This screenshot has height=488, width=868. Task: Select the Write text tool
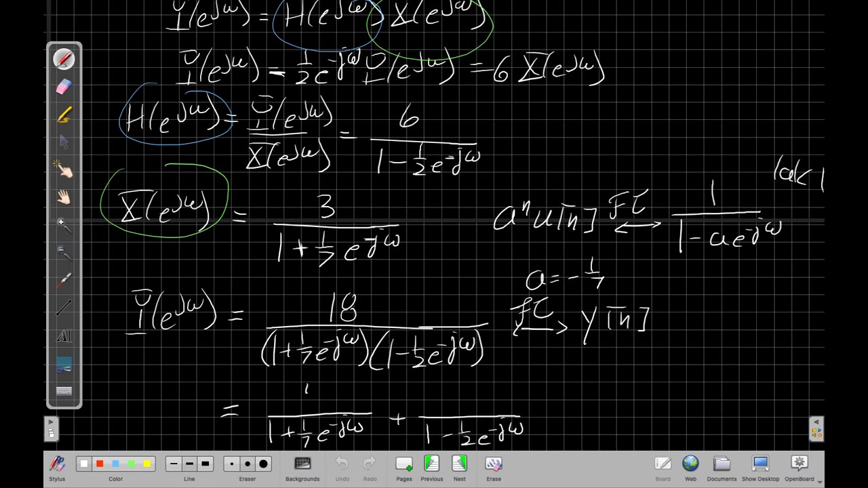point(64,336)
